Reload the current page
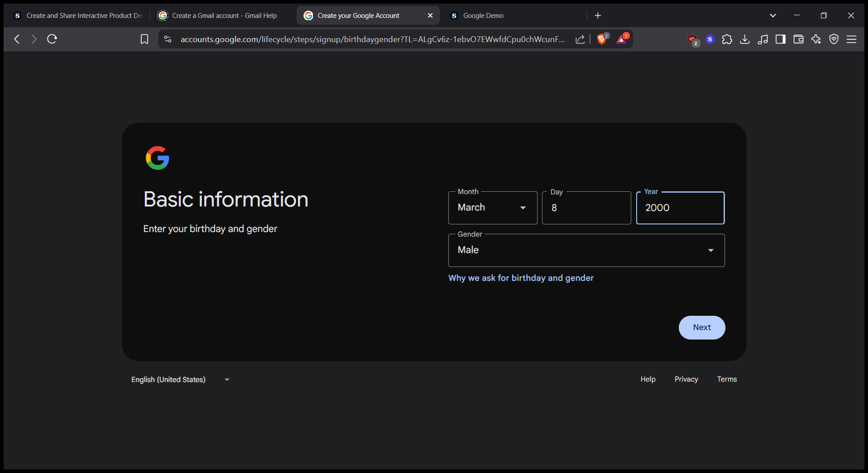The height and width of the screenshot is (473, 868). [52, 39]
